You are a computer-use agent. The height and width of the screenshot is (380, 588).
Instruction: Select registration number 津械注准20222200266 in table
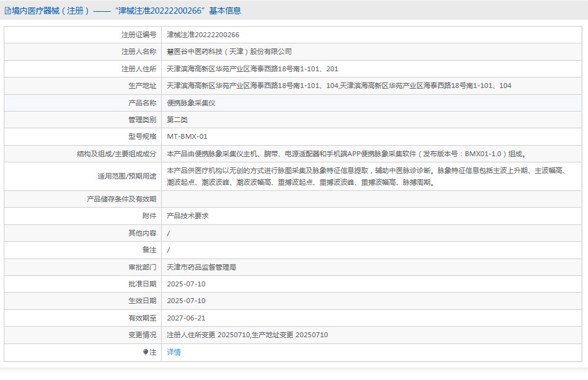203,35
